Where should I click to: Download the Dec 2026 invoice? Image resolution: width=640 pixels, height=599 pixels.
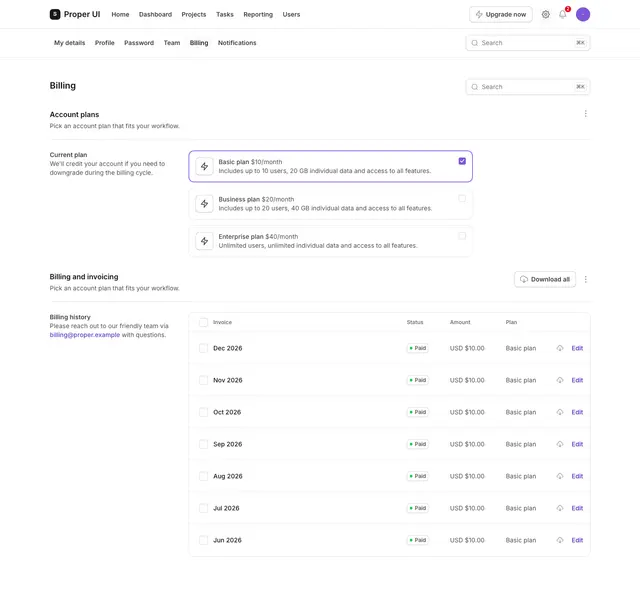(x=560, y=348)
